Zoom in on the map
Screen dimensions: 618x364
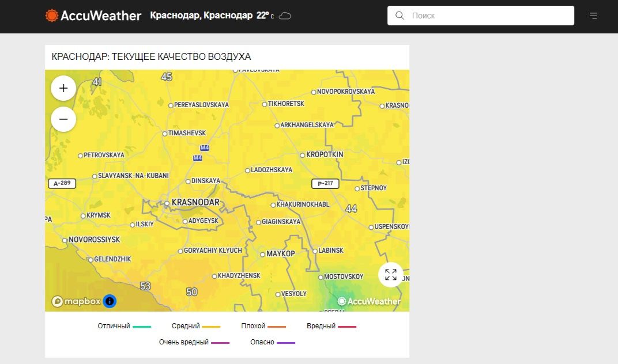pyautogui.click(x=63, y=88)
